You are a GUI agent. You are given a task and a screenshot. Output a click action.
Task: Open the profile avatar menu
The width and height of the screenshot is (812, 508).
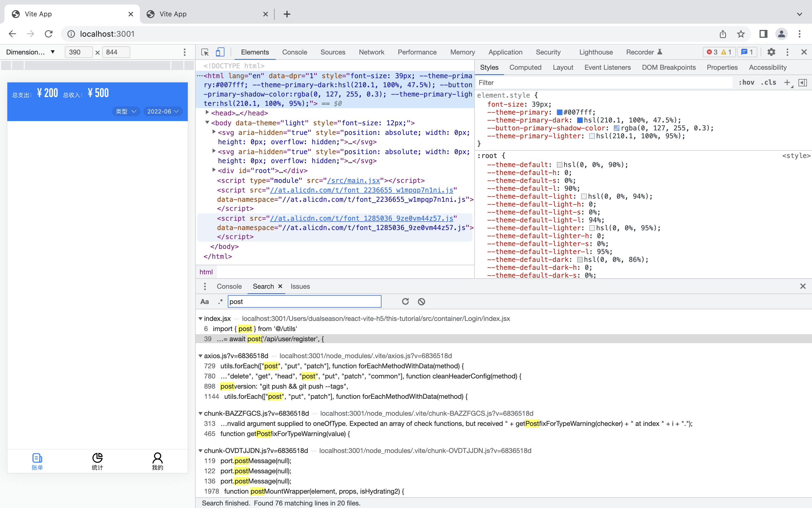782,34
